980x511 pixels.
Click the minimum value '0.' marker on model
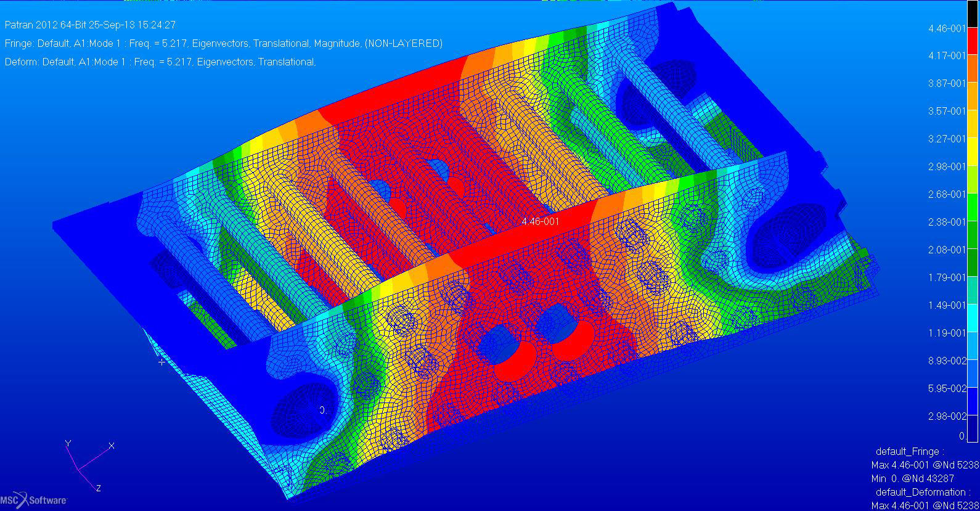[322, 409]
